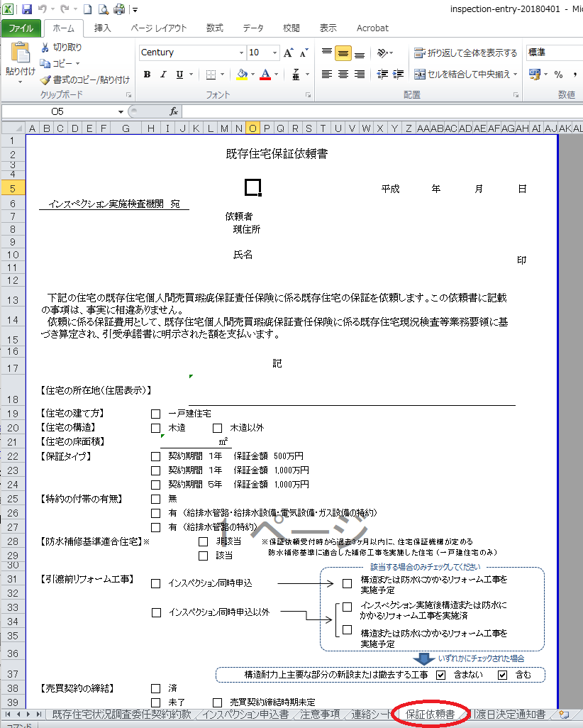The height and width of the screenshot is (728, 583).
Task: Click the Save icon in quick access toolbar
Action: pyautogui.click(x=27, y=9)
